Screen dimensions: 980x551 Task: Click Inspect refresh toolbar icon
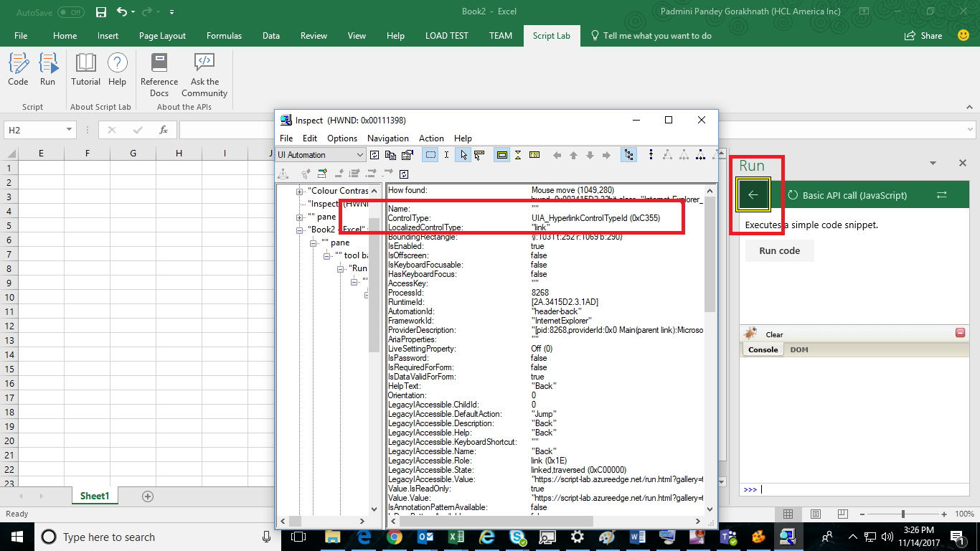374,155
